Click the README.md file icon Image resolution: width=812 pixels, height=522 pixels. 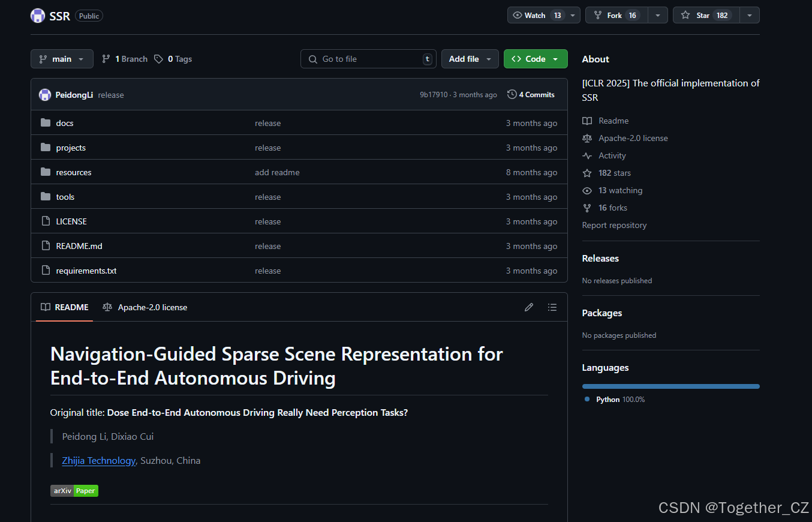(x=46, y=246)
